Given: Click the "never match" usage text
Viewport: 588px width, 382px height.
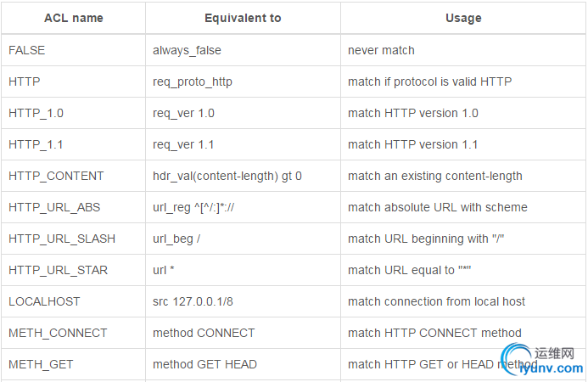Looking at the screenshot, I should (381, 50).
